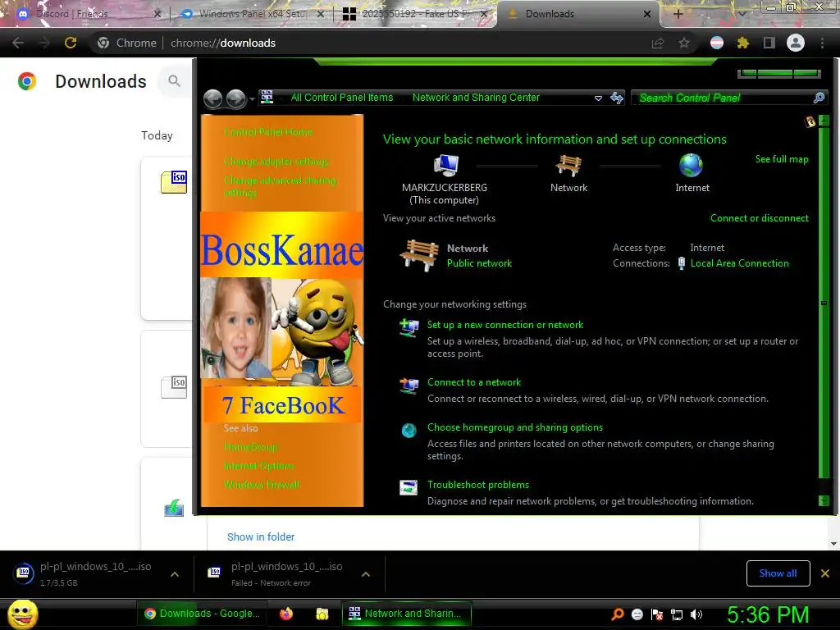Click the forward arrow in Control Panel
This screenshot has width=840, height=630.
coord(235,98)
